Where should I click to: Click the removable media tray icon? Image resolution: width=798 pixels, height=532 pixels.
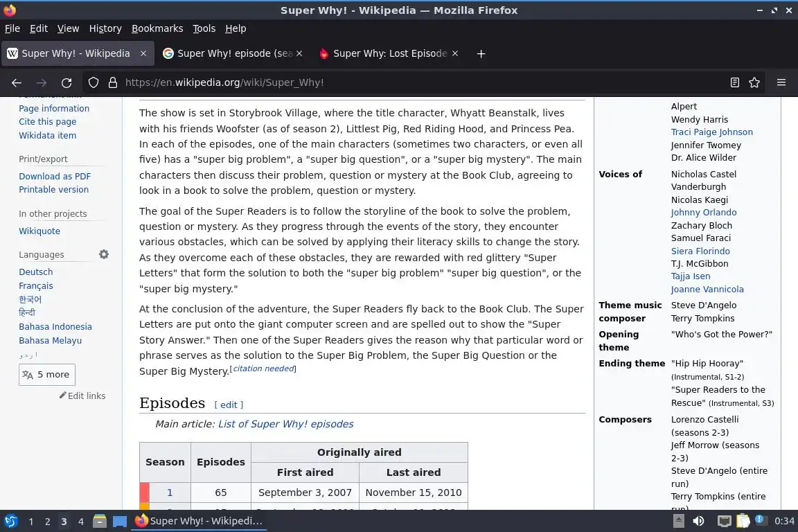(x=678, y=521)
